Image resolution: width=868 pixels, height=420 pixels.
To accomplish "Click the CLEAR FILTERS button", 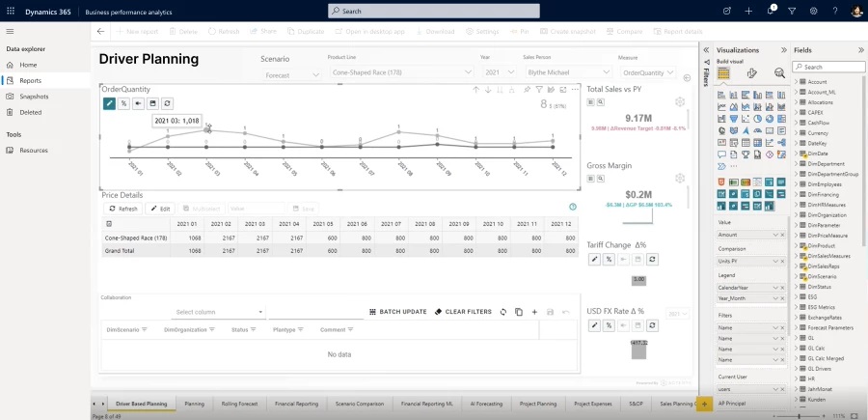I will 463,312.
